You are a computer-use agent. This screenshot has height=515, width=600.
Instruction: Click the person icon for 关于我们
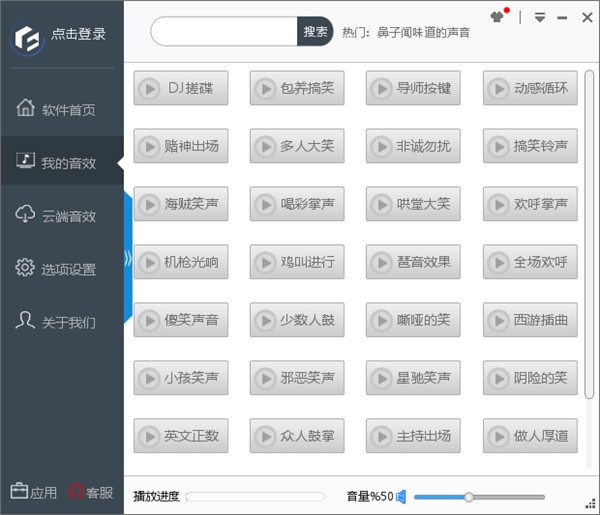[x=25, y=320]
